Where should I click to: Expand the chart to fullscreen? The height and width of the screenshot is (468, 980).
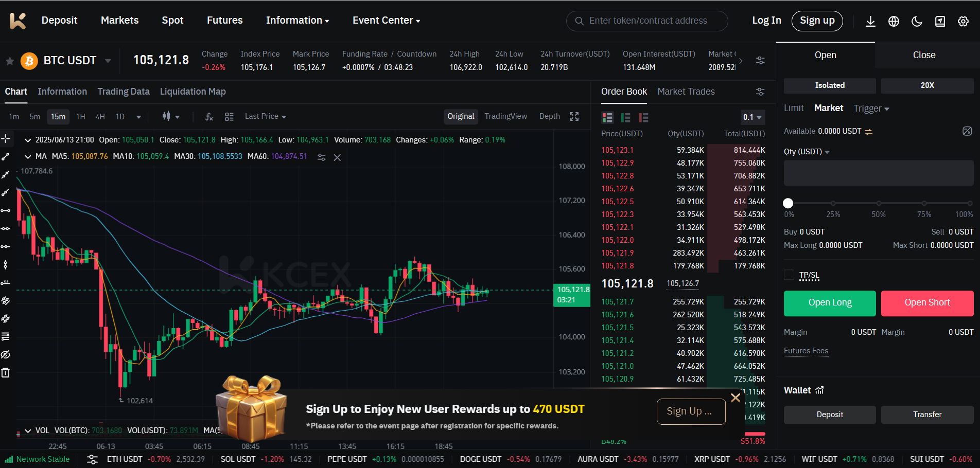(x=574, y=116)
